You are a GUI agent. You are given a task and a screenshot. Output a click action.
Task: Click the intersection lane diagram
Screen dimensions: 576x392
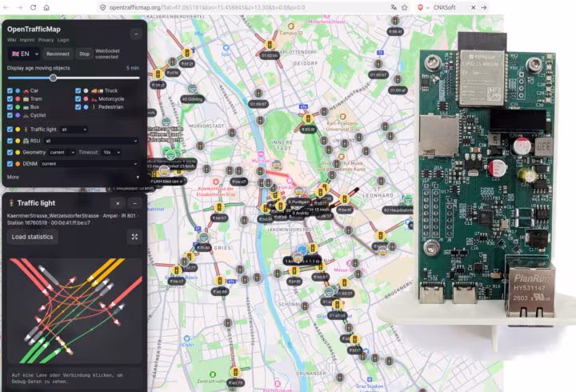click(x=75, y=311)
